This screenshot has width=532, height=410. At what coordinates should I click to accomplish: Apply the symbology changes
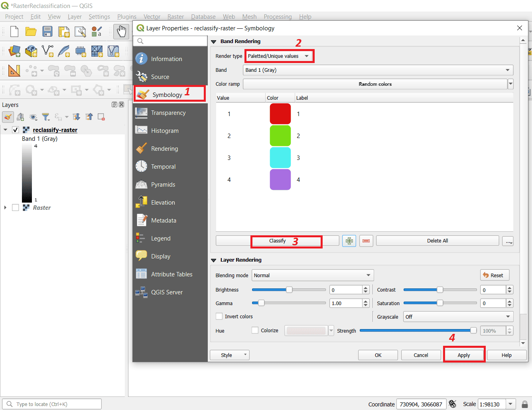pyautogui.click(x=464, y=355)
